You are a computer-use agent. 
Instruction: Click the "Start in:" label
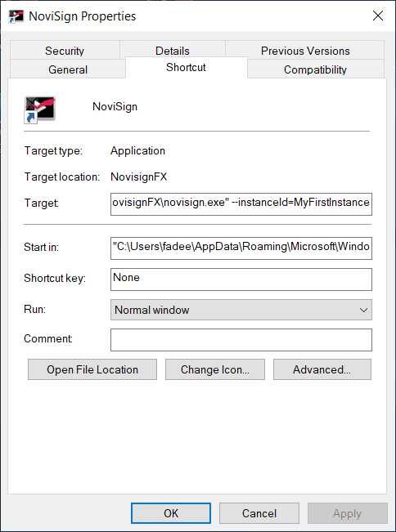tap(41, 247)
